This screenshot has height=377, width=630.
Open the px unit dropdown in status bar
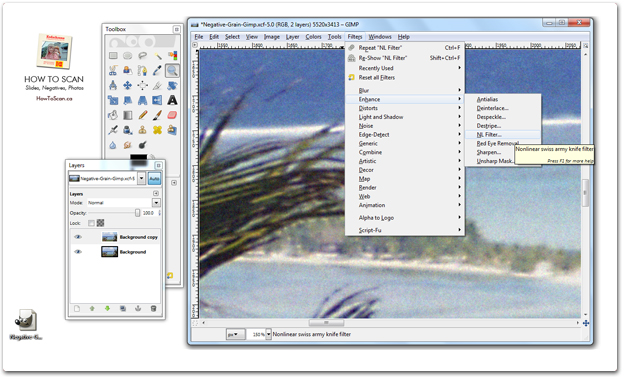pos(235,334)
